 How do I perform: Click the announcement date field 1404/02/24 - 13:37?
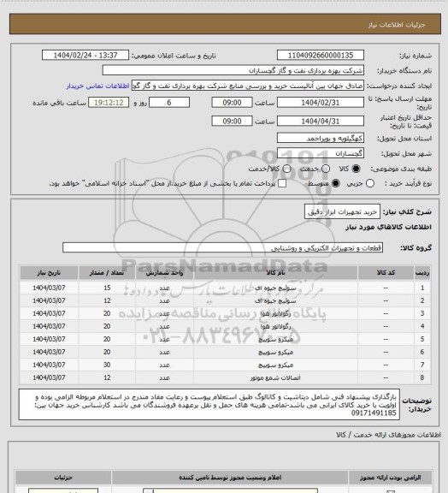click(x=85, y=55)
